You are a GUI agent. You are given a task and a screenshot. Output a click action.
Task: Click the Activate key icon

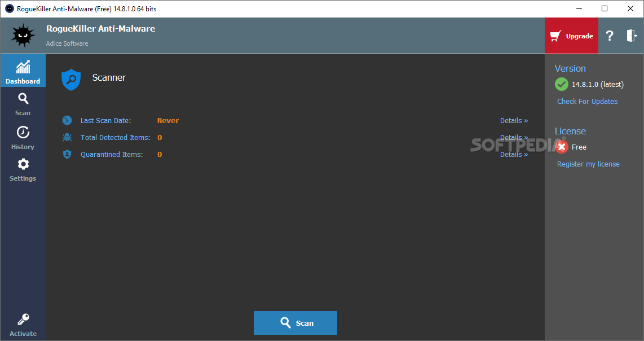tap(23, 319)
